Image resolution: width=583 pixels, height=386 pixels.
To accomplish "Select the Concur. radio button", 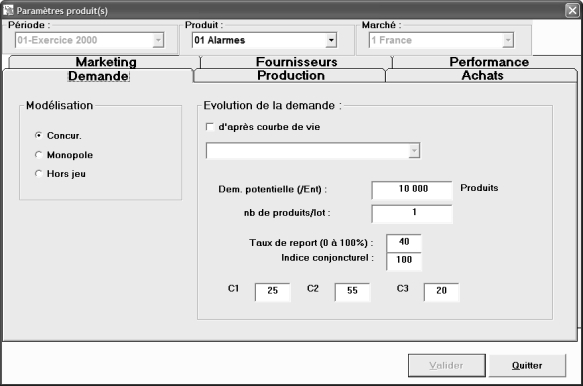I will [x=38, y=135].
